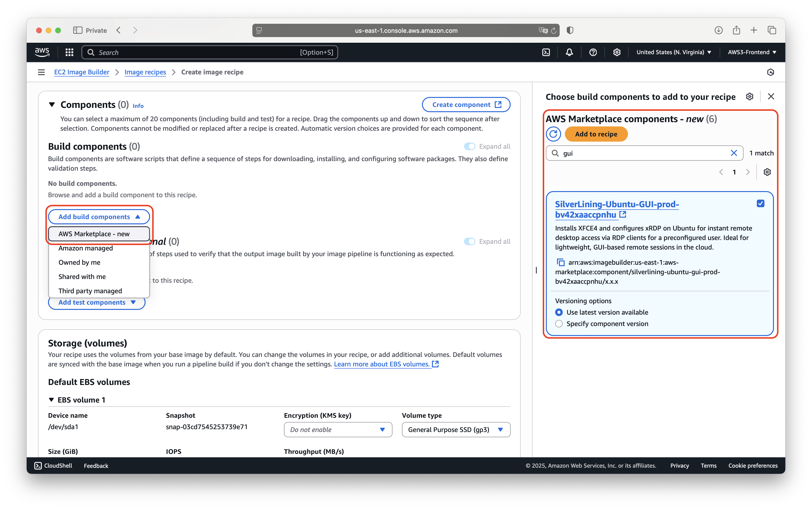The height and width of the screenshot is (509, 812).
Task: Choose AWS Marketplace - new option
Action: click(99, 234)
